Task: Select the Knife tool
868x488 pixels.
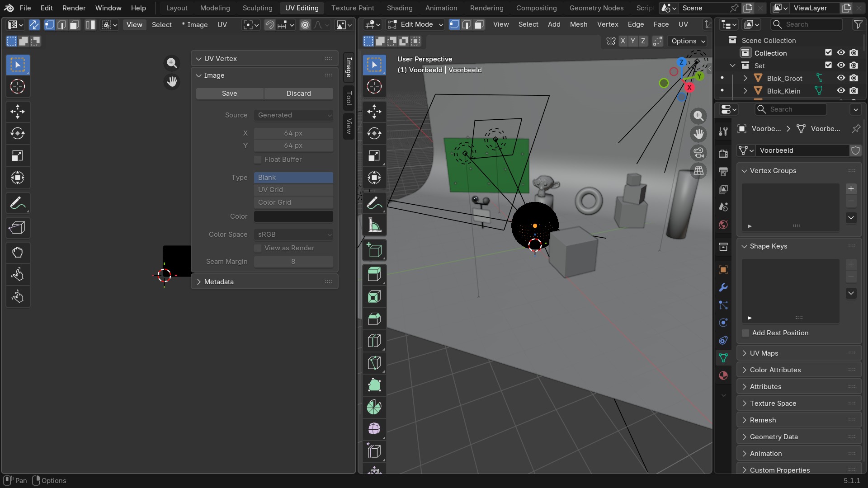Action: click(x=374, y=363)
